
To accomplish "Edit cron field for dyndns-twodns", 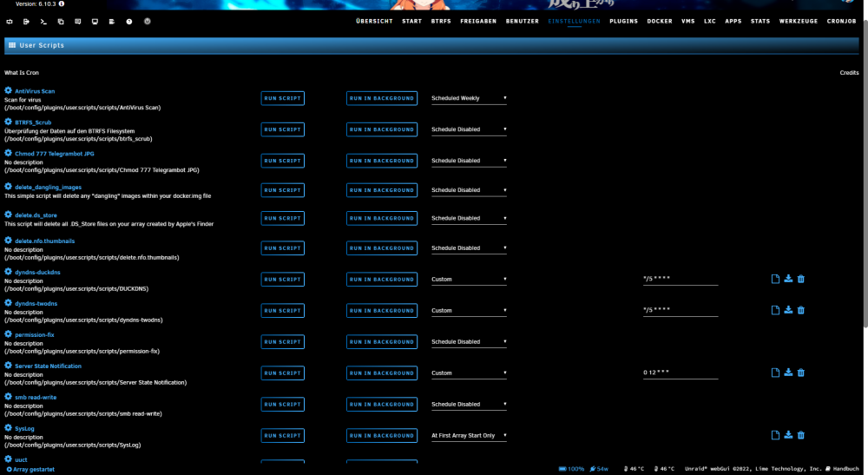I will coord(681,310).
